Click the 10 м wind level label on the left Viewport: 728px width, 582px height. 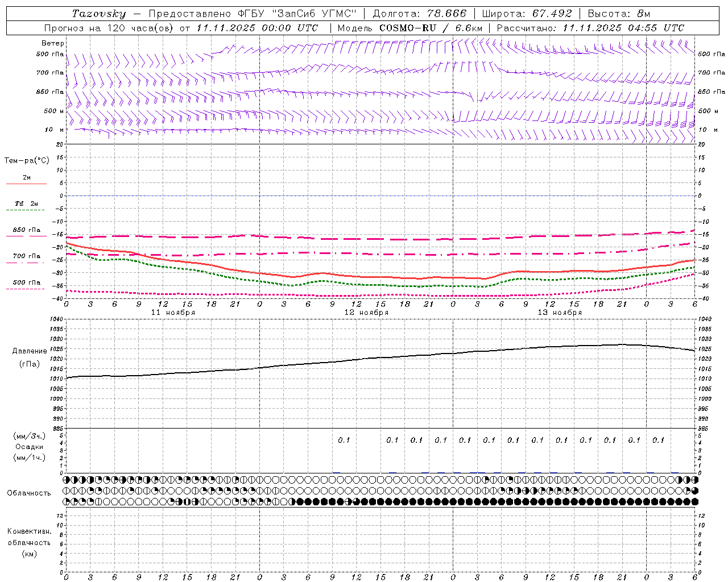coord(54,130)
